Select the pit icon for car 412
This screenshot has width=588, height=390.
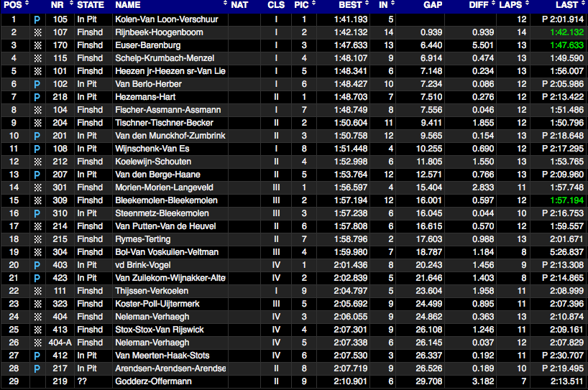click(37, 356)
